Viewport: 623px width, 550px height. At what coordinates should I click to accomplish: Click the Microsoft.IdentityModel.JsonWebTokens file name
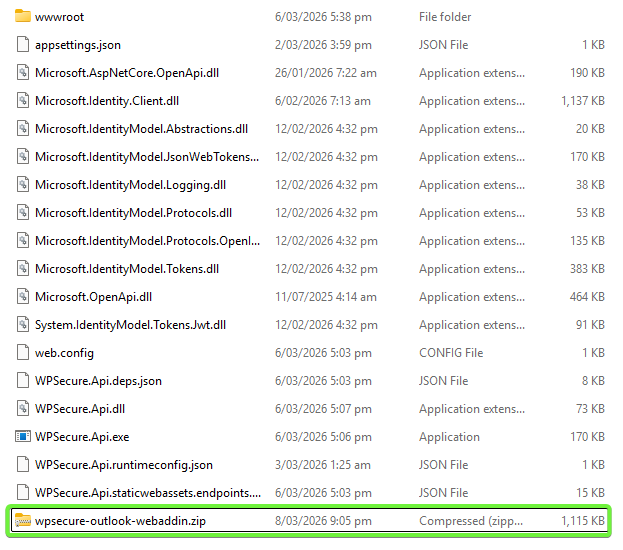pos(147,157)
